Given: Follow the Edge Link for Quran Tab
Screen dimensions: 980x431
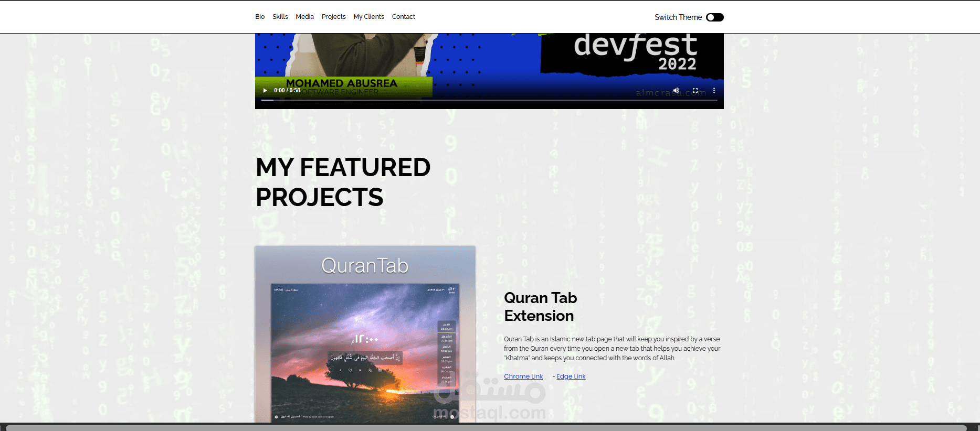Looking at the screenshot, I should point(571,376).
